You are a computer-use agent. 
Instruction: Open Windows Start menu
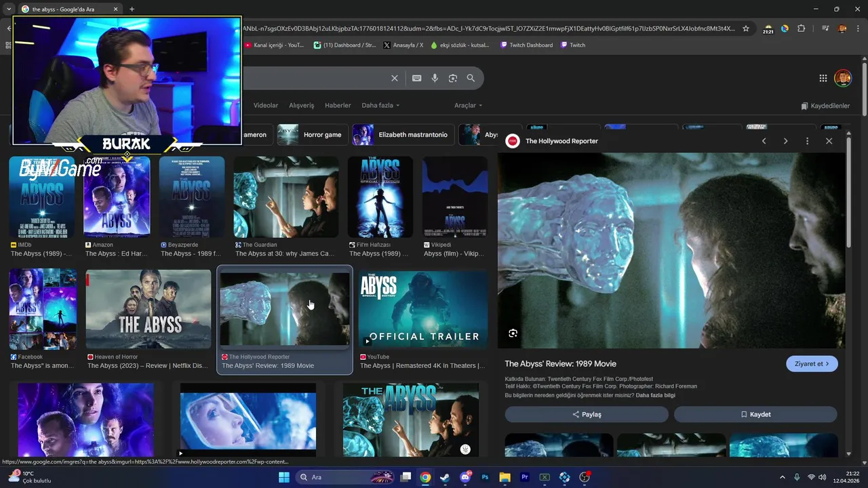(284, 477)
